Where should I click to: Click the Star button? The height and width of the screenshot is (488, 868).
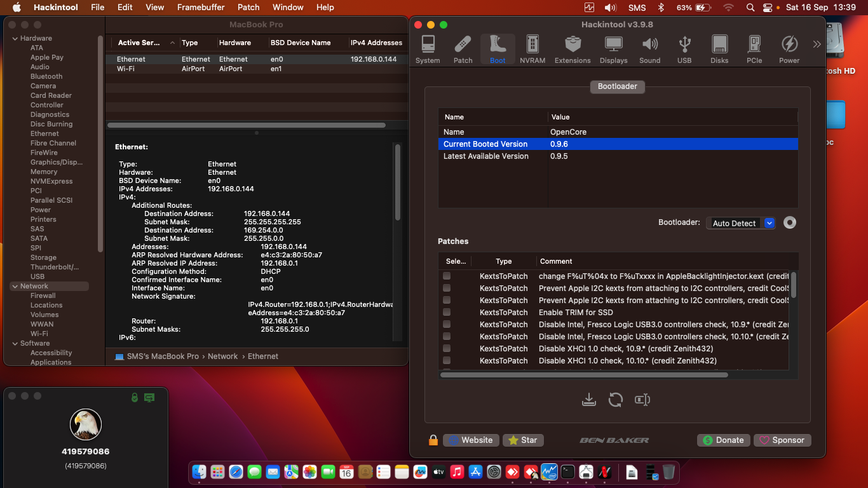523,440
